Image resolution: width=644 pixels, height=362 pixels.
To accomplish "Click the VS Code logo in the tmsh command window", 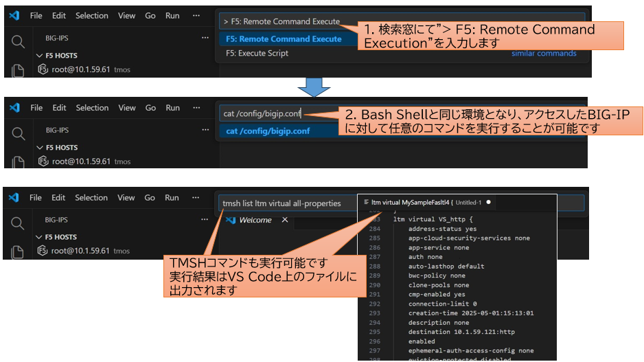I will 14,198.
